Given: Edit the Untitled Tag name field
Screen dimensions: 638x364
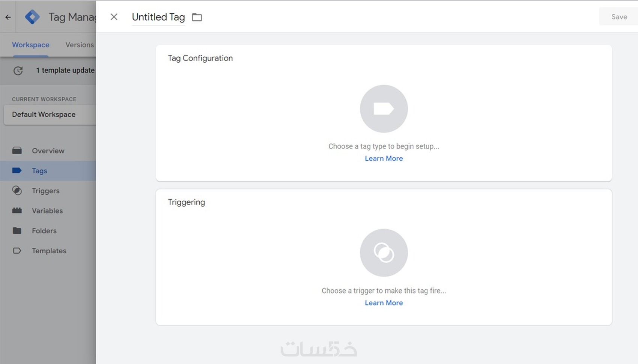Looking at the screenshot, I should (158, 17).
